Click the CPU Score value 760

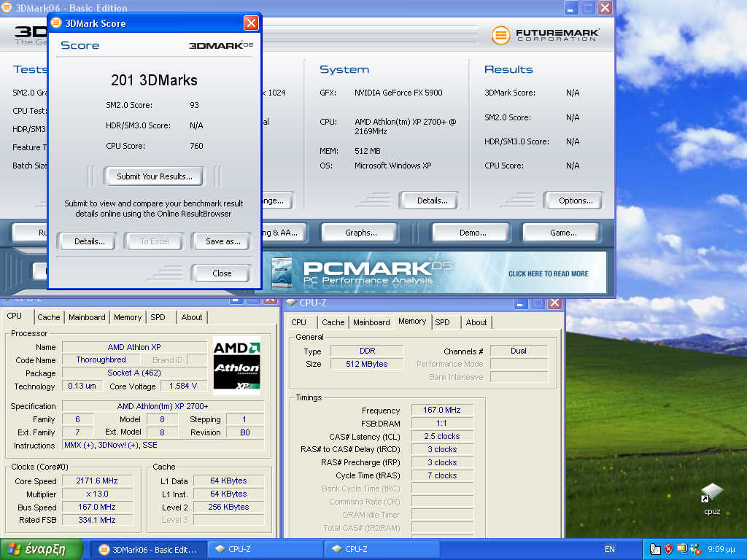point(196,146)
